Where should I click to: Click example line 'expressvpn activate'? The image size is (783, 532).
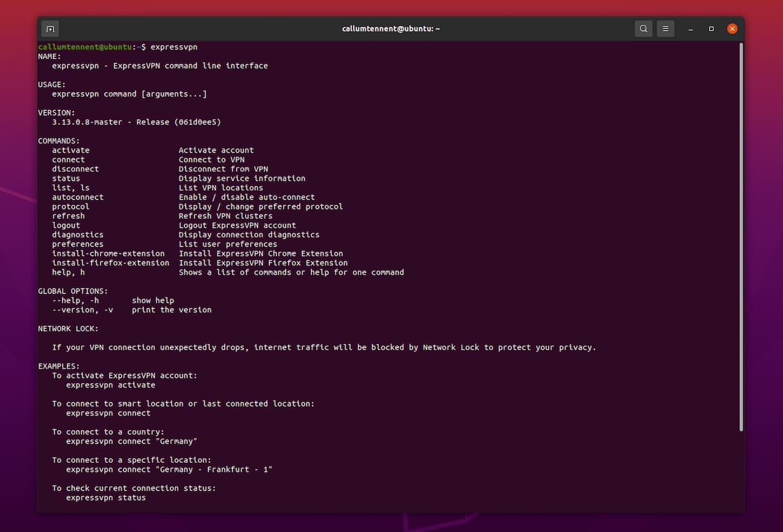tap(111, 385)
